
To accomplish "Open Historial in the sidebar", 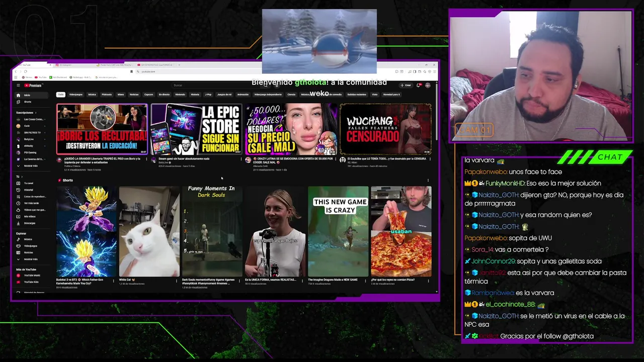I will [x=31, y=190].
